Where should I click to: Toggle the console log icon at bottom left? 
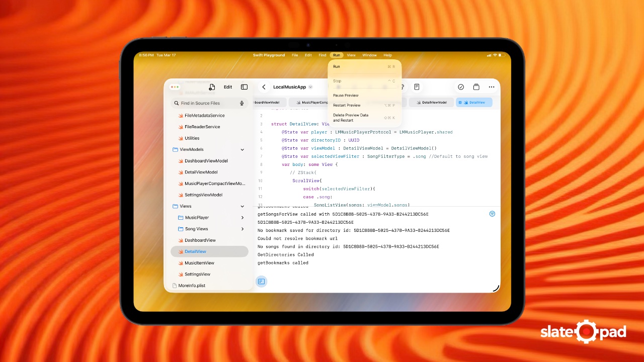click(x=261, y=282)
